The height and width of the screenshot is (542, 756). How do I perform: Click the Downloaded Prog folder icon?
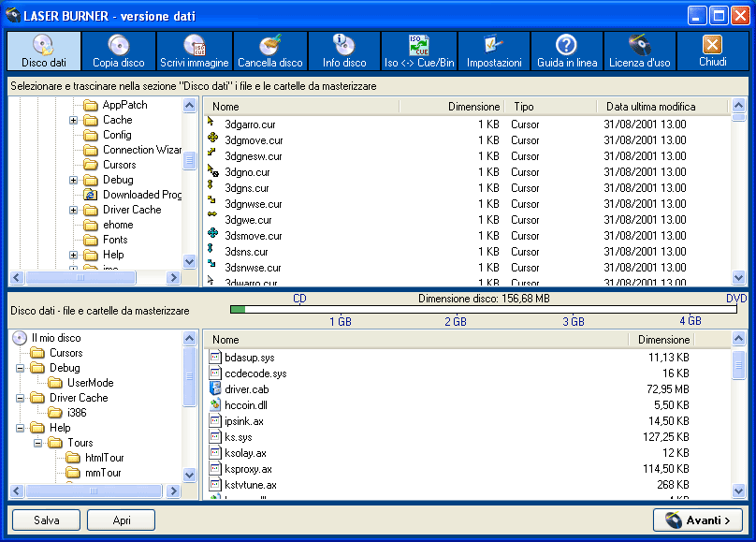pos(90,195)
